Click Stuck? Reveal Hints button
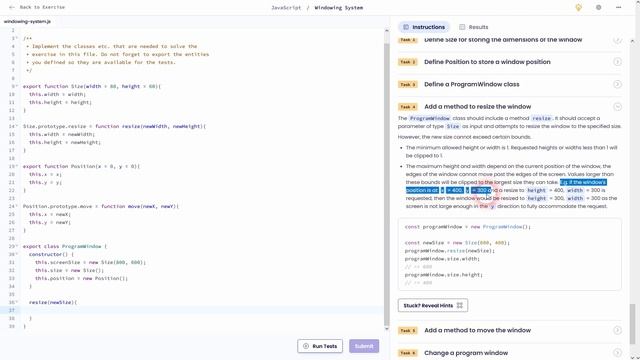 coord(433,305)
